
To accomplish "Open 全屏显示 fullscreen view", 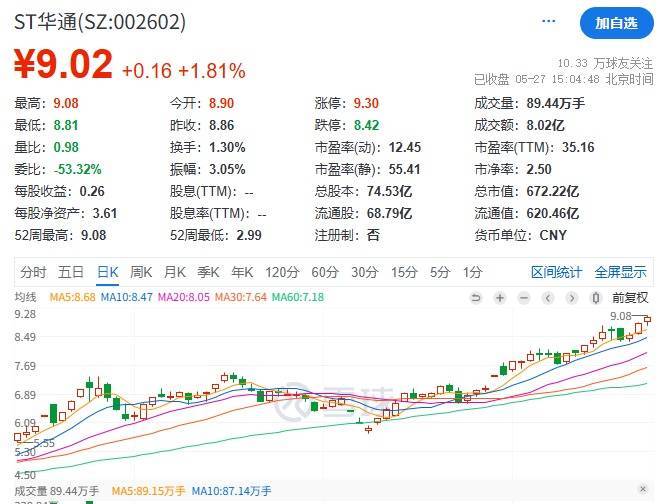I will click(620, 272).
